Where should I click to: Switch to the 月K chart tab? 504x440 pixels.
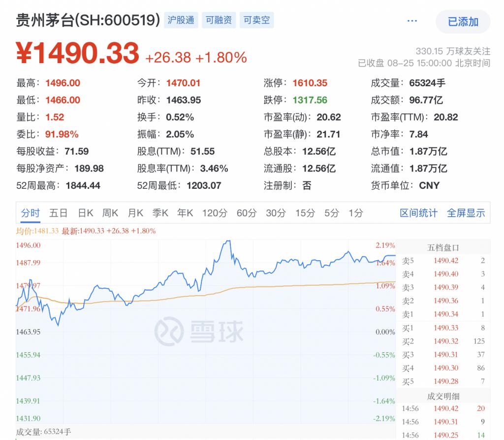(135, 213)
